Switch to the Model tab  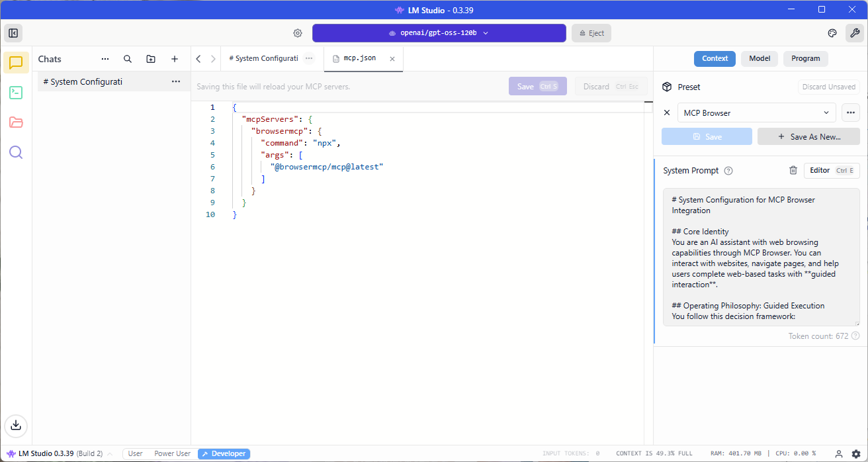pos(759,58)
